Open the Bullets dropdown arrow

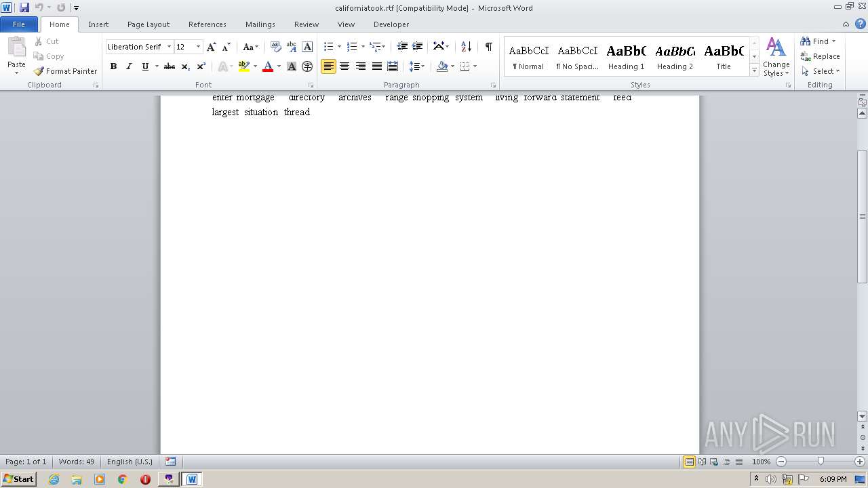(340, 47)
